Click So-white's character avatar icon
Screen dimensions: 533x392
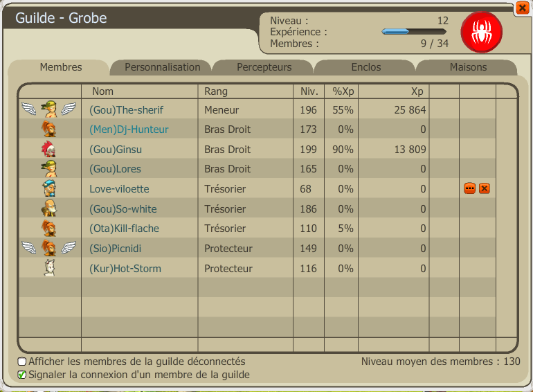[48, 208]
